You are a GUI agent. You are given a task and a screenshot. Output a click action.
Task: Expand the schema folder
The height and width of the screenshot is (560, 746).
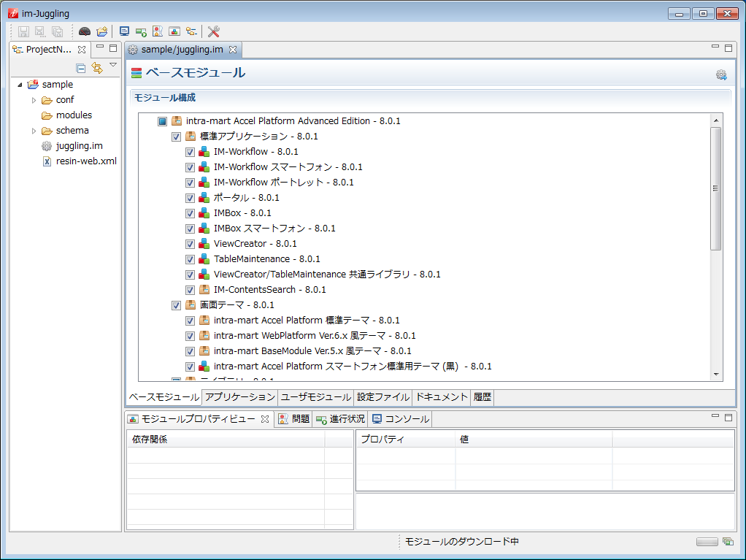34,131
